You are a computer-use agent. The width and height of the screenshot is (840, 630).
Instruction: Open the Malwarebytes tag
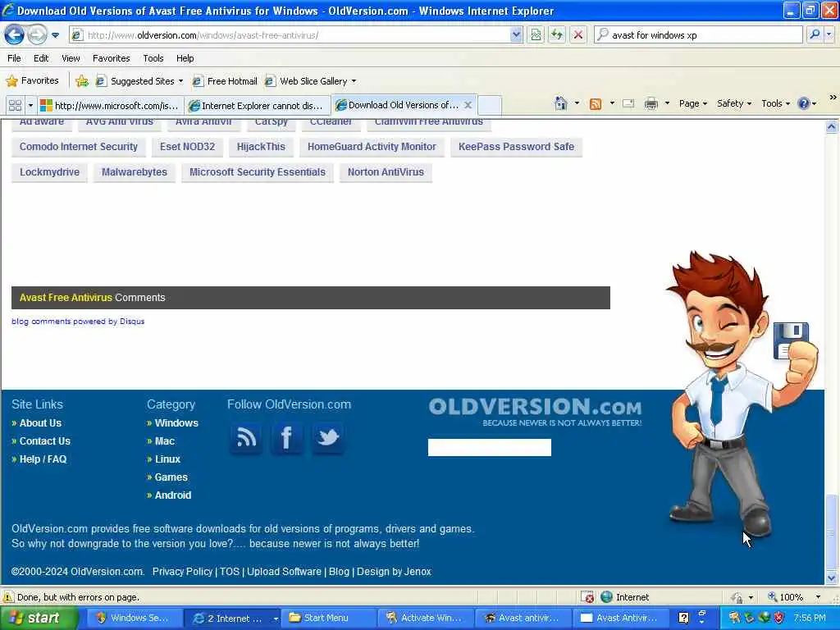(x=135, y=172)
